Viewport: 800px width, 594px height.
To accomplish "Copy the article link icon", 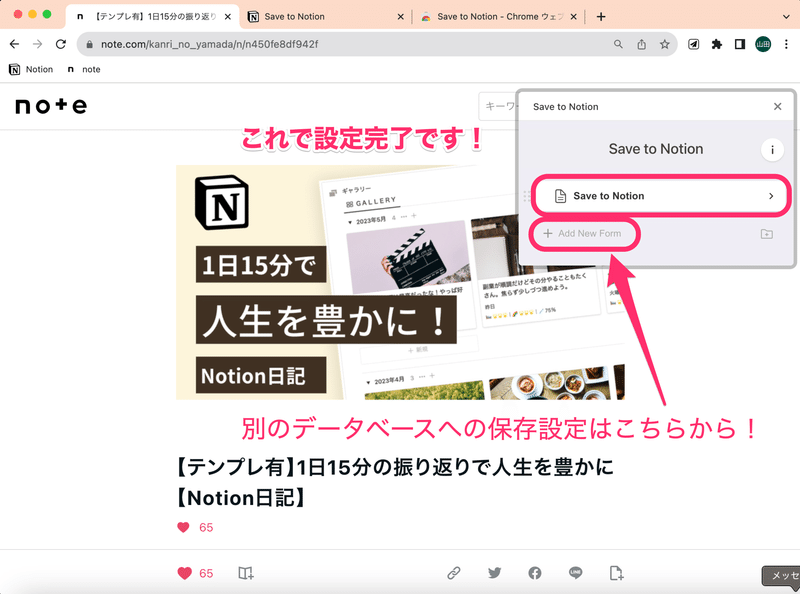I will point(454,573).
